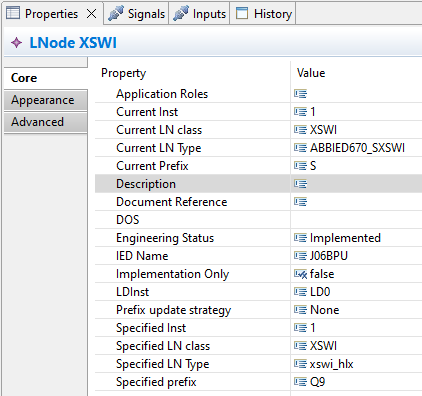Click the Signals tab plug icon
422x396 pixels.
(x=116, y=13)
